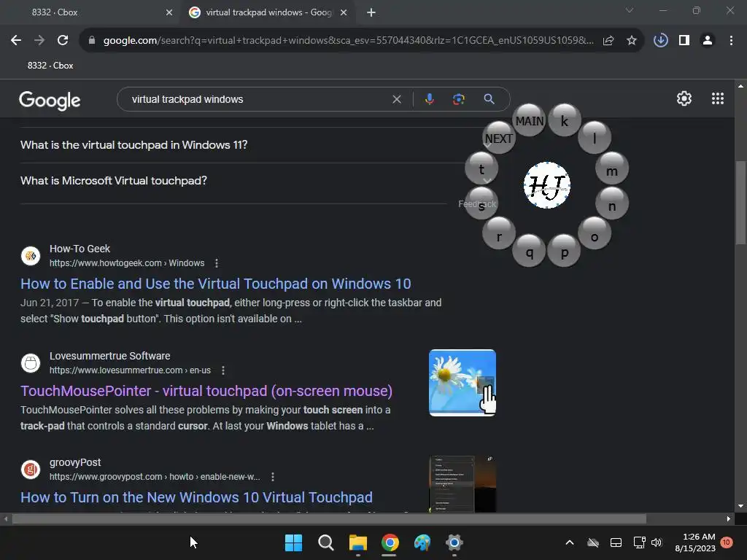Tap the letter p bubble

pyautogui.click(x=564, y=251)
